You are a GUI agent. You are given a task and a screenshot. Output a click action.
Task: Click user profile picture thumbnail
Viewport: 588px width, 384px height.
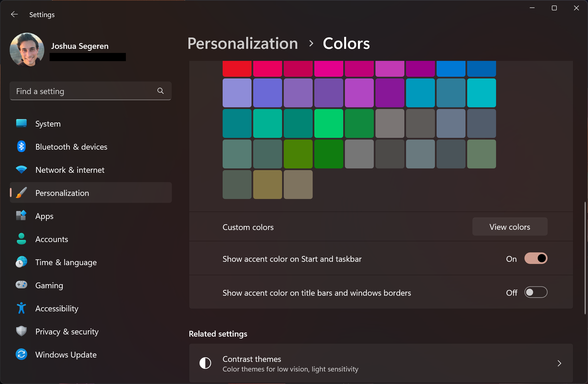pyautogui.click(x=26, y=47)
